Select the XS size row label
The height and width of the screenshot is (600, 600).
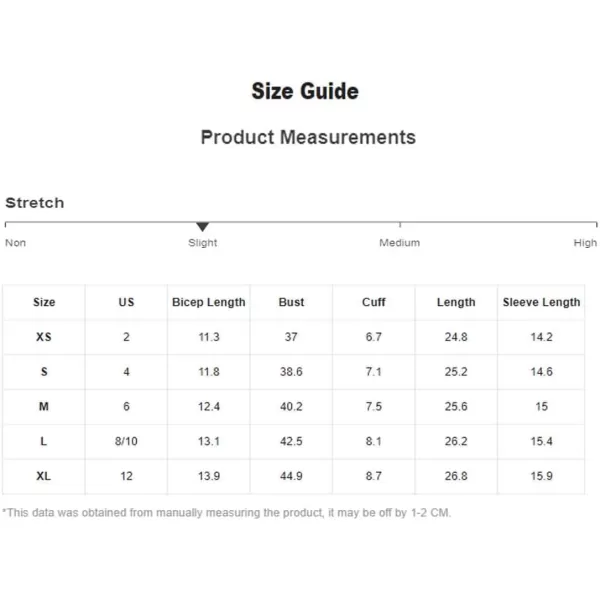point(44,337)
